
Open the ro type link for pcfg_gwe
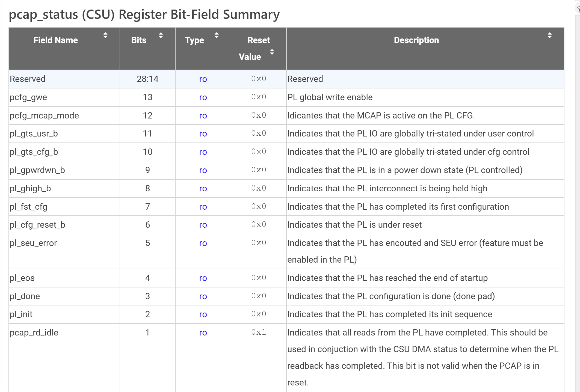click(x=203, y=97)
